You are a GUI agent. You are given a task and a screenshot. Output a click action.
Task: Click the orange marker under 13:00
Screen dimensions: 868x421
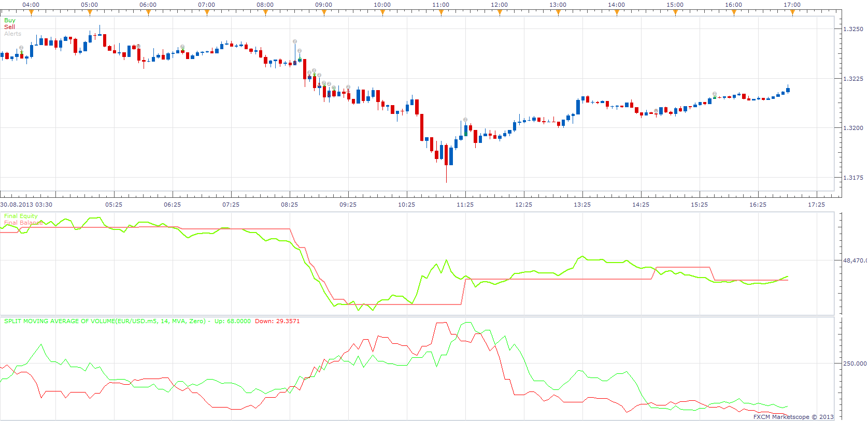[558, 13]
